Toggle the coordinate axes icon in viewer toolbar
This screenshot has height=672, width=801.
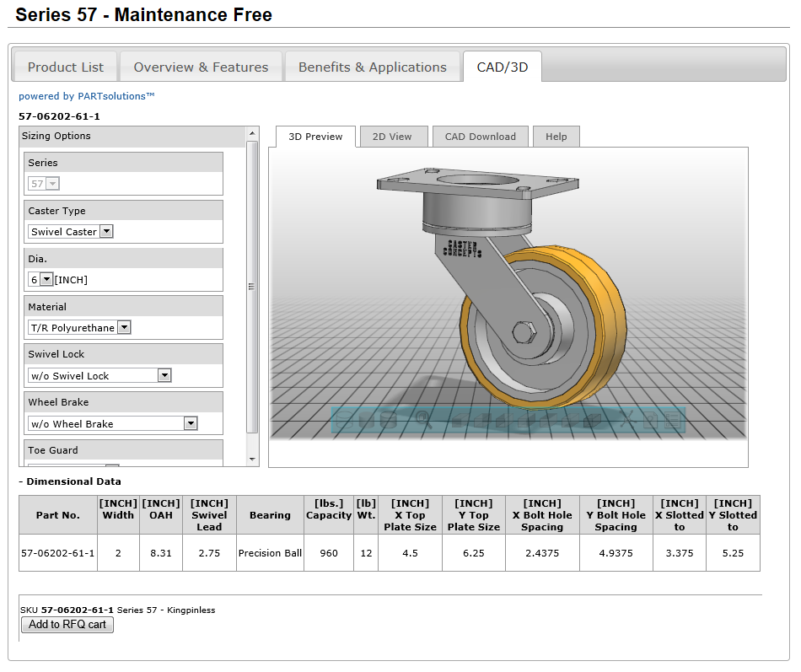626,419
